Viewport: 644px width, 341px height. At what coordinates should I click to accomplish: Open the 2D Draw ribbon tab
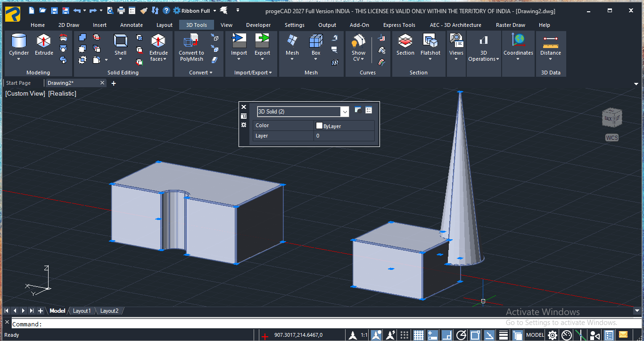point(69,25)
